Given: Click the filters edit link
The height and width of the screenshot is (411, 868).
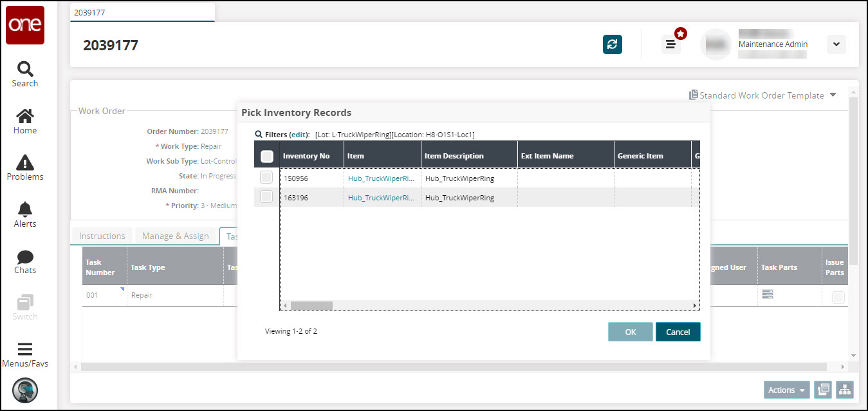Looking at the screenshot, I should (x=299, y=135).
